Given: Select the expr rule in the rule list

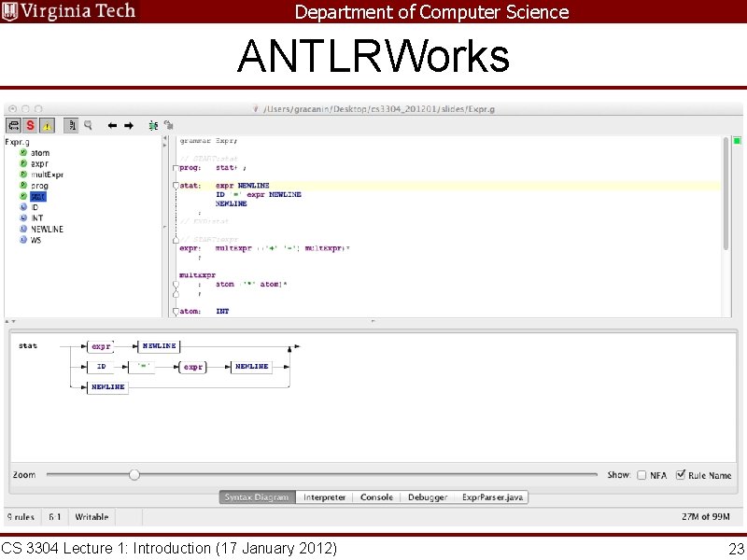Looking at the screenshot, I should [39, 164].
